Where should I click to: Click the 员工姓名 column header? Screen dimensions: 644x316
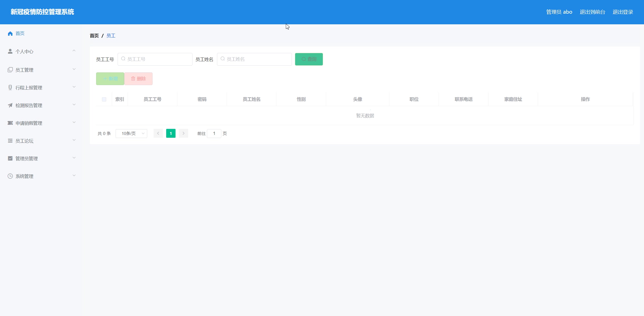click(x=252, y=99)
